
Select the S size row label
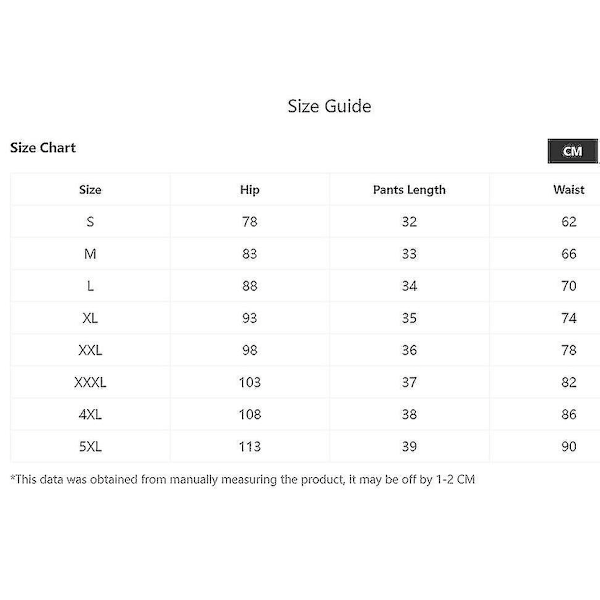point(90,222)
